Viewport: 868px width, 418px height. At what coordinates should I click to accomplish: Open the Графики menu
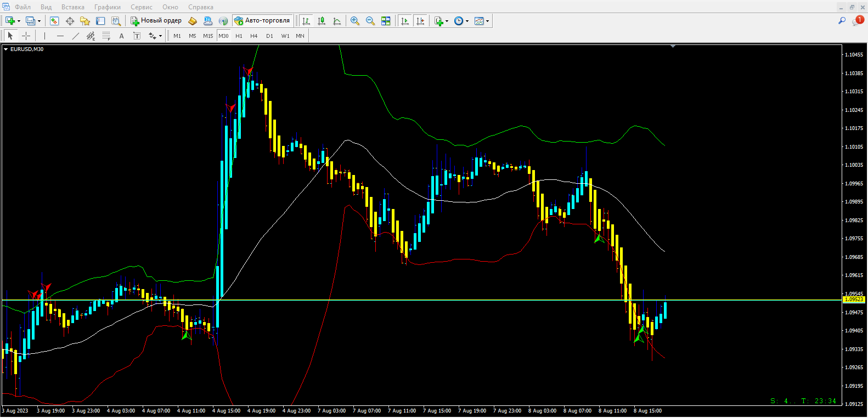(107, 7)
